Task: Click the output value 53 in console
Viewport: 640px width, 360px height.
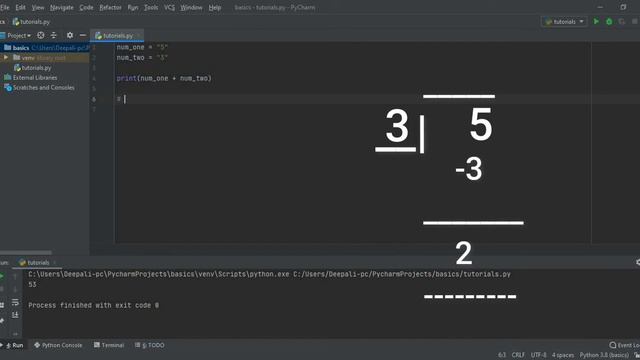Action: [x=32, y=284]
